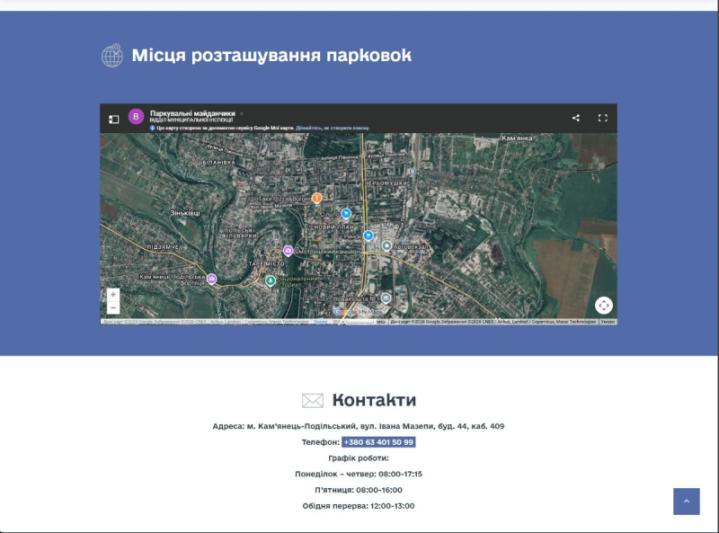This screenshot has height=533, width=719.
Task: Call the phone number +380 63 401 50 99
Action: 379,442
